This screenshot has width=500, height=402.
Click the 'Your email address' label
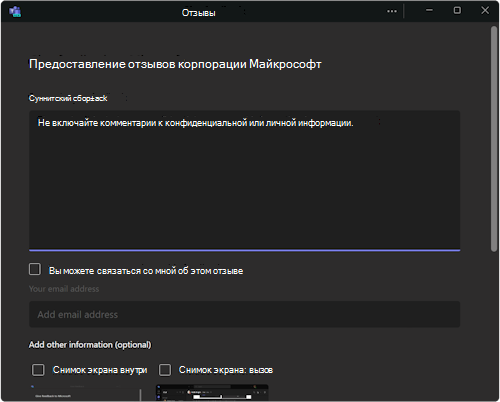coord(64,289)
